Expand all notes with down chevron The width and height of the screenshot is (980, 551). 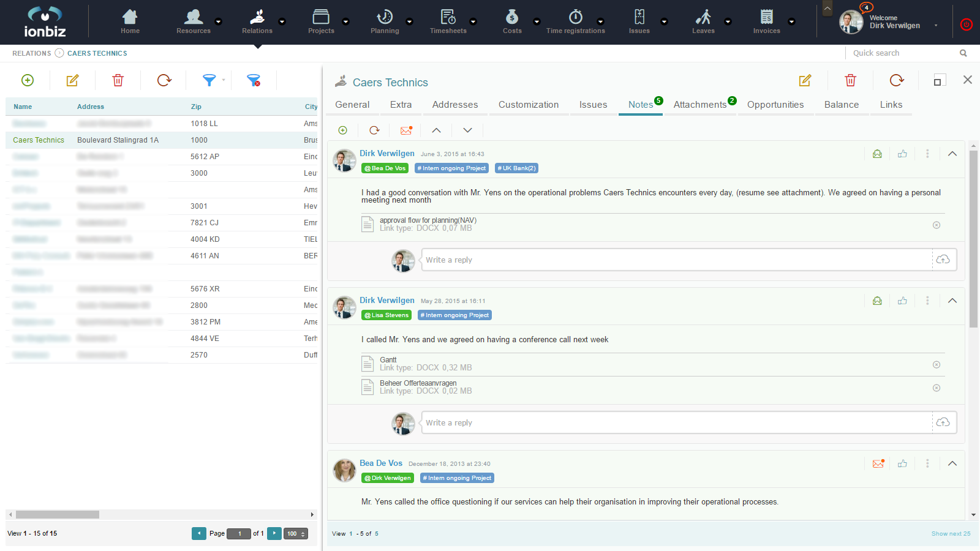(467, 130)
